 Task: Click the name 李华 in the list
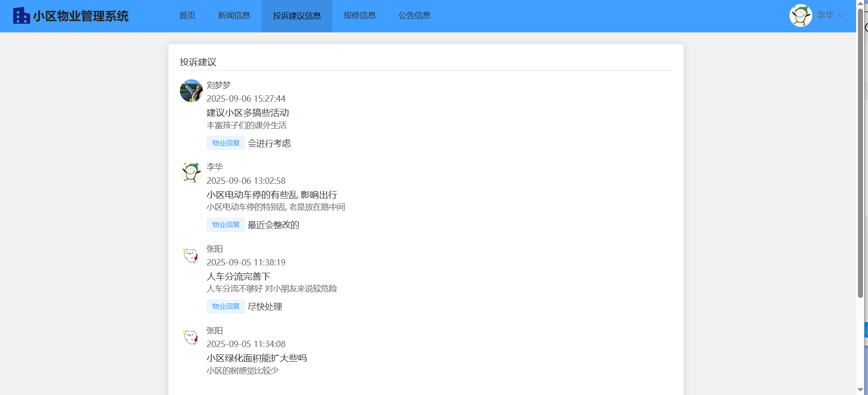215,167
